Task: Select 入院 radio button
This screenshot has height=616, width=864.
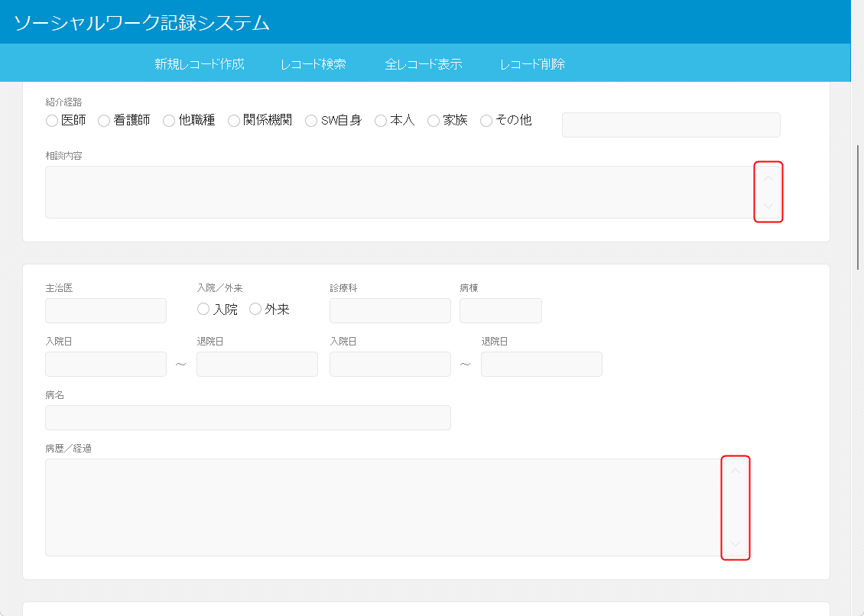Action: (x=203, y=309)
